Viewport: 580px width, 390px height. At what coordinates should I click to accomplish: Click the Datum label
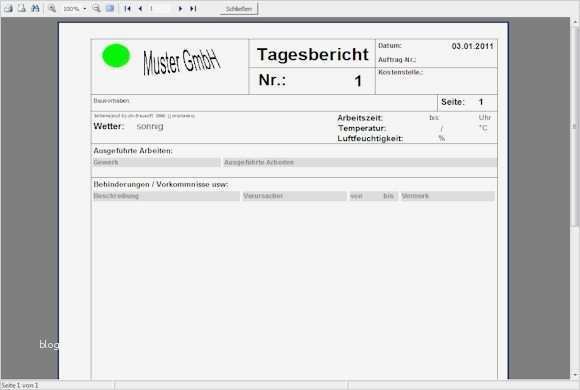[x=390, y=46]
